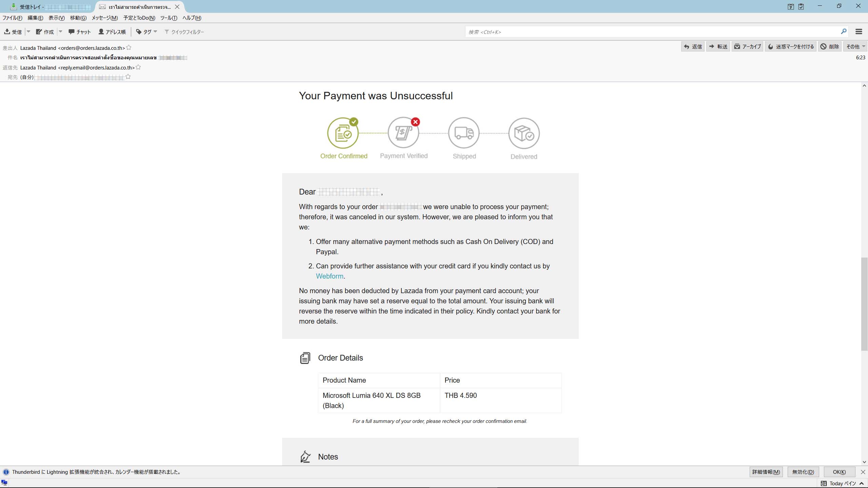Screen dimensions: 868x488
Task: Click the Notes pencil icon
Action: (305, 456)
